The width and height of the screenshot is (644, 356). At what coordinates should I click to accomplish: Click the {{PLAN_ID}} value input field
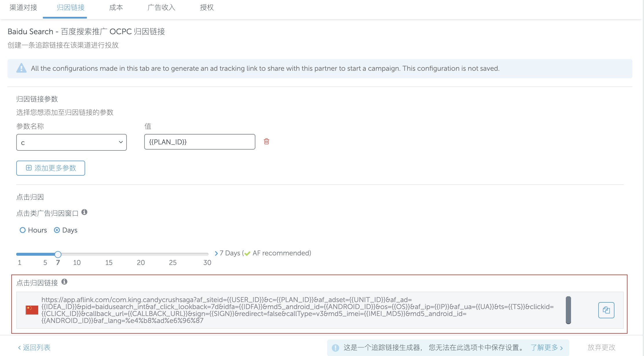(x=200, y=142)
